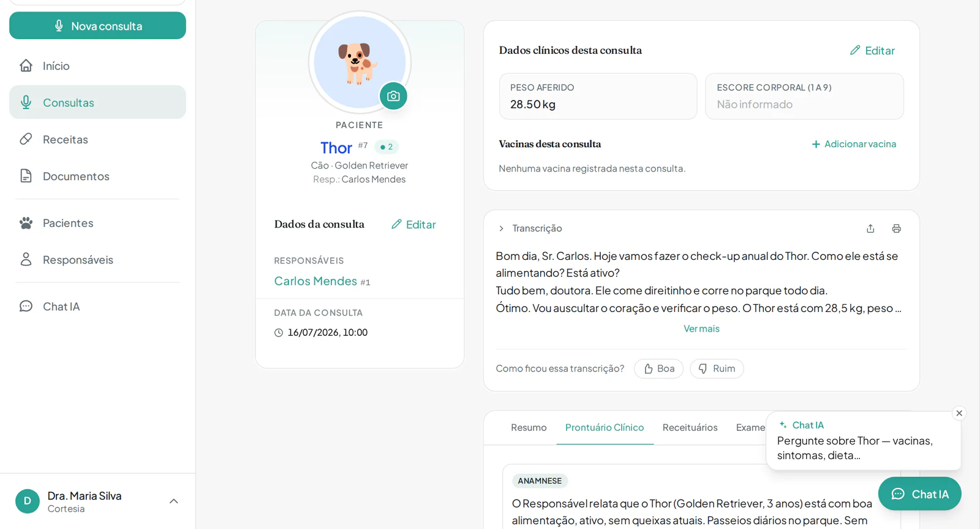Click the chat bubble icon beside Chat IA
980x529 pixels.
(26, 306)
